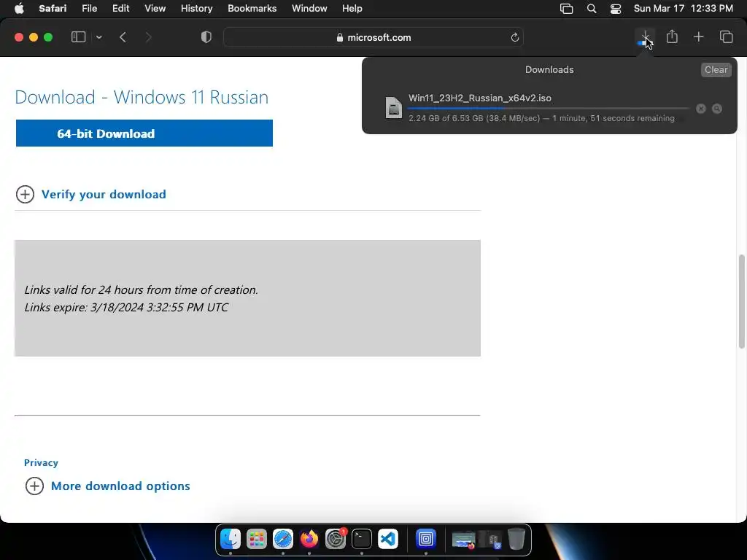Viewport: 747px width, 560px height.
Task: Open the Share menu button
Action: [x=672, y=36]
